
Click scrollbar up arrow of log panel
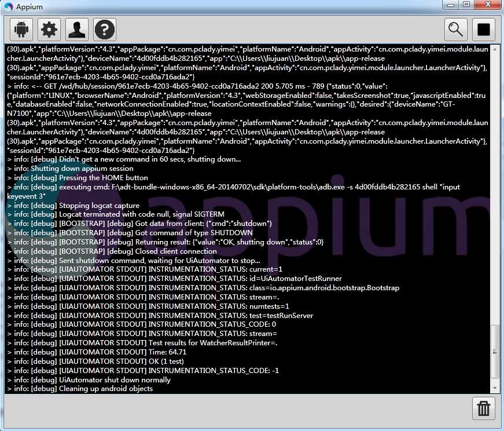pyautogui.click(x=495, y=49)
